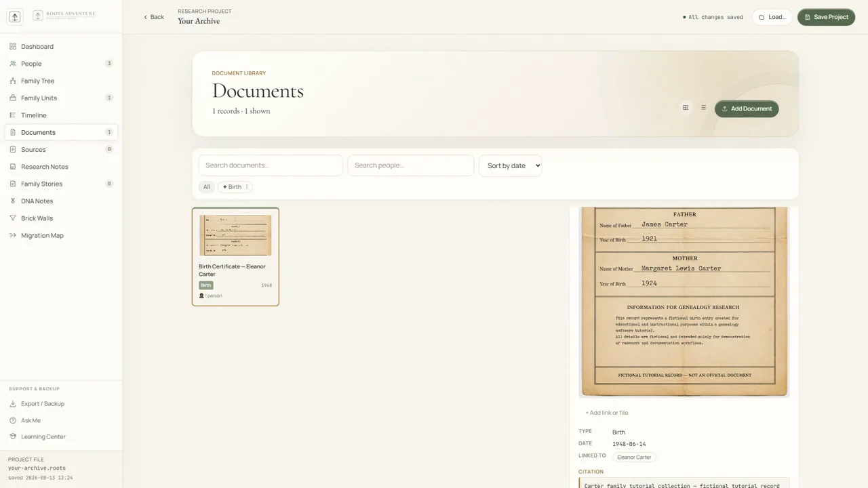This screenshot has height=488, width=868.
Task: Open People via its sidebar icon
Action: (13, 64)
